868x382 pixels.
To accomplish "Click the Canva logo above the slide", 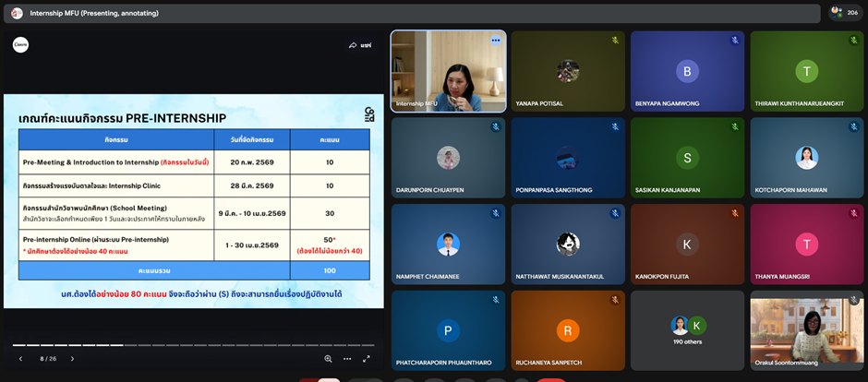I will [x=20, y=44].
